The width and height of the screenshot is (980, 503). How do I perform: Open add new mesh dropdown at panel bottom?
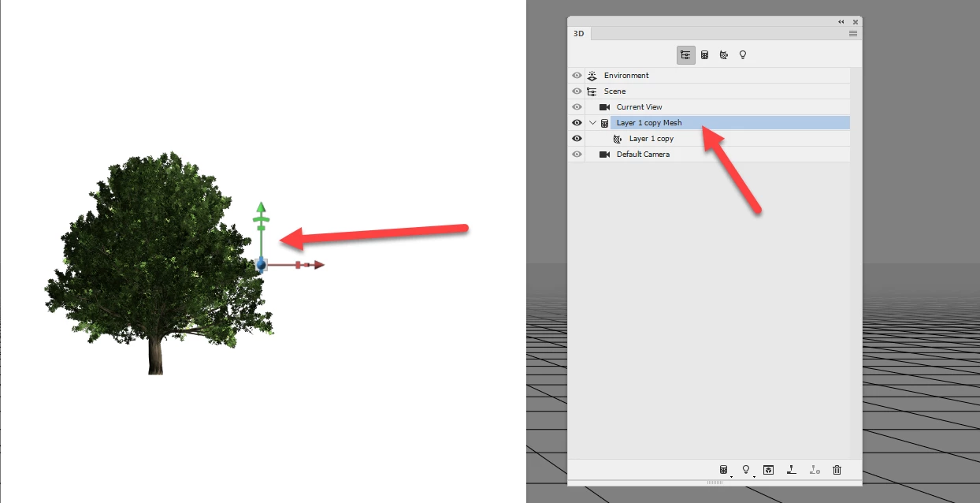click(x=725, y=470)
